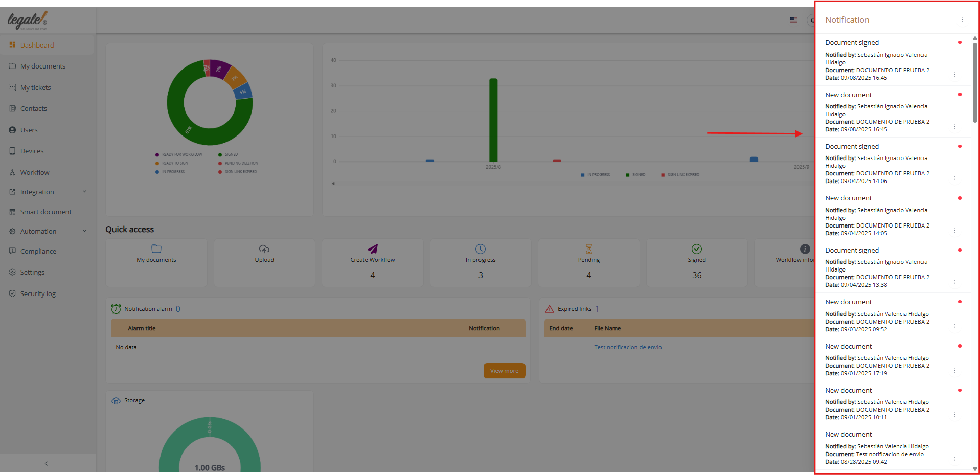The width and height of the screenshot is (980, 475).
Task: Open options for Document signed 09/04/2025 14:06
Action: pyautogui.click(x=954, y=178)
